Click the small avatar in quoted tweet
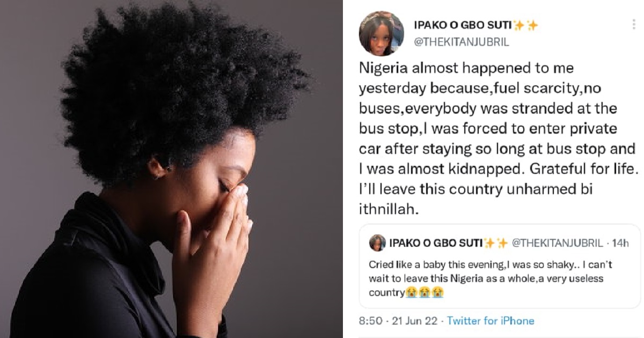 377,243
